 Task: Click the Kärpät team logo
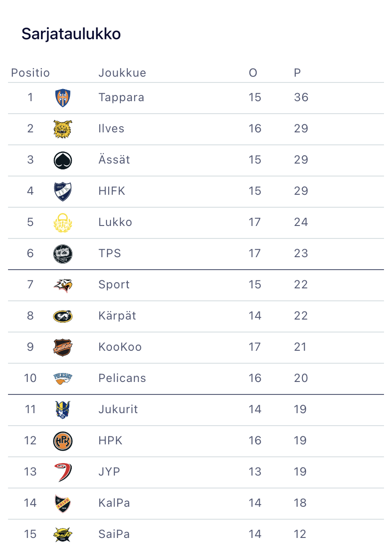point(63,316)
